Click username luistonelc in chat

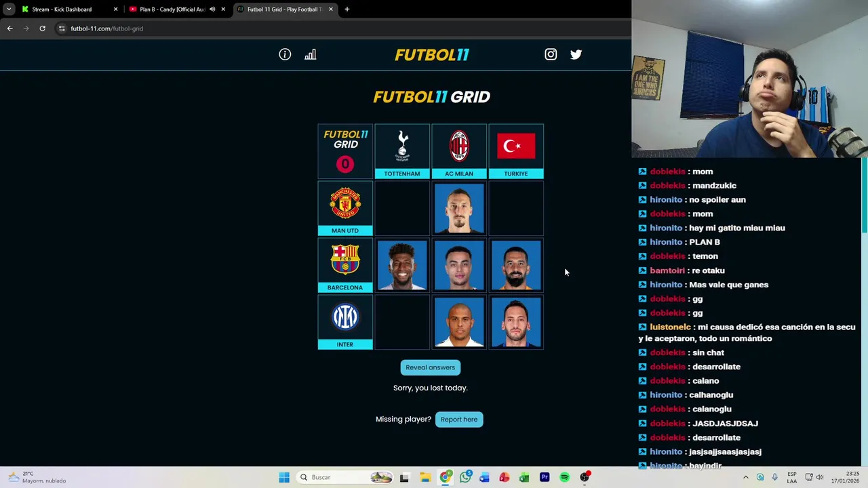point(670,327)
